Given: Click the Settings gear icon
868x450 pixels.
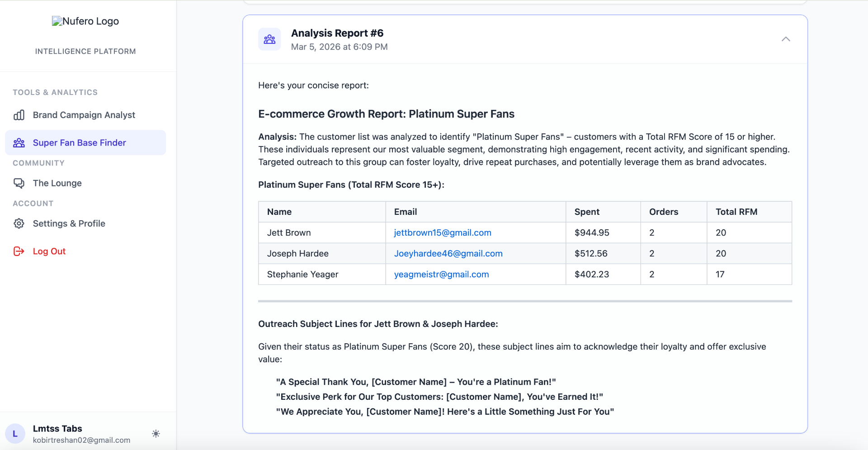Looking at the screenshot, I should coord(19,223).
